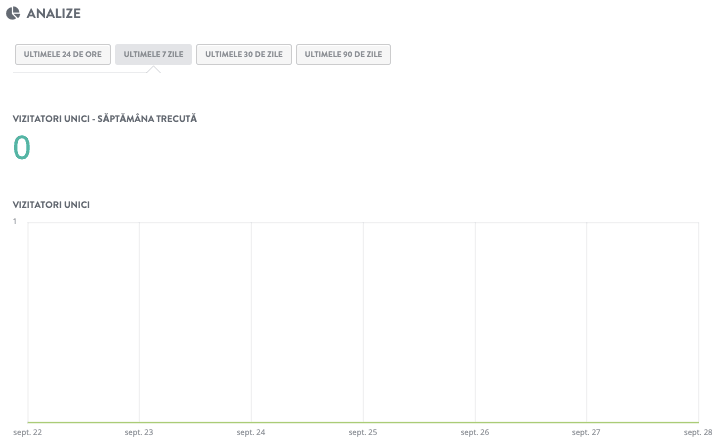Select the Ultimele 7 zile tab
The height and width of the screenshot is (446, 723).
(x=153, y=54)
